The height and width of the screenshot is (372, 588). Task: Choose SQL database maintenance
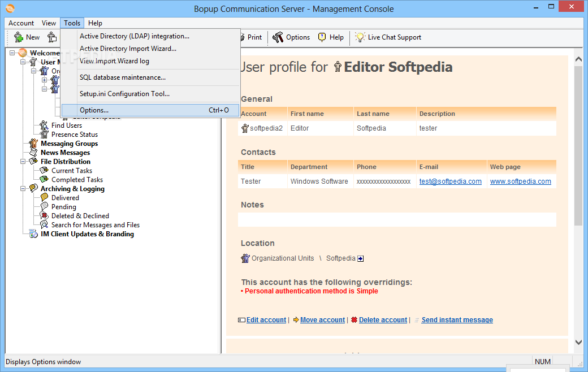150,77
